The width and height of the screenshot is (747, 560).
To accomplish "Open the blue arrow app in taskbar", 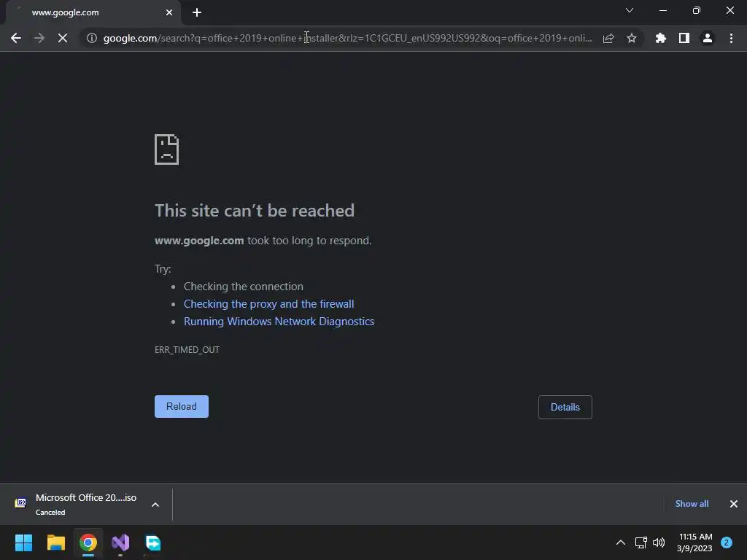I will (x=153, y=542).
